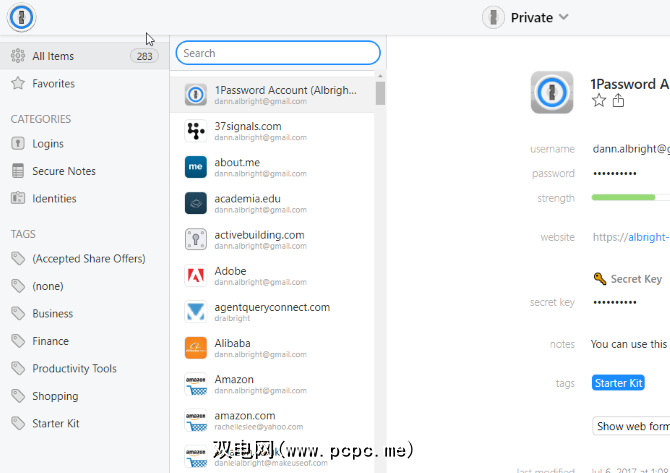The height and width of the screenshot is (473, 670).
Task: Select 1Password Account list entry
Action: [x=272, y=94]
